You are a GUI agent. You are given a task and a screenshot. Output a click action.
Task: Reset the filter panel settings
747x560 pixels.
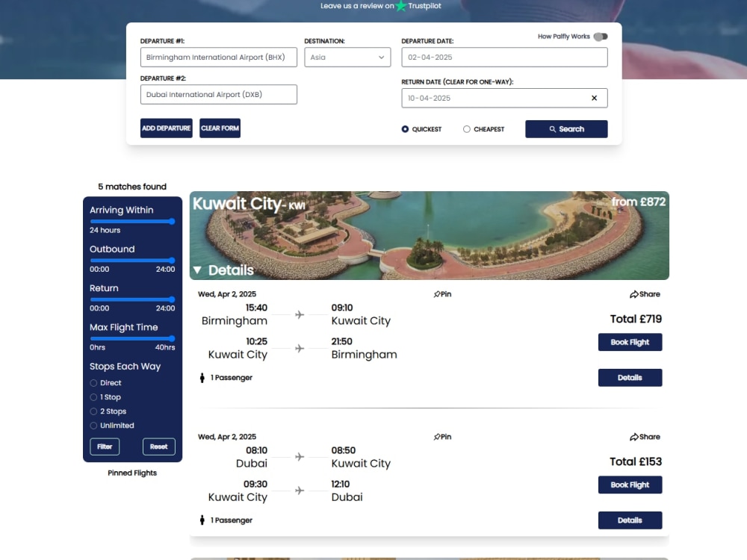[158, 447]
